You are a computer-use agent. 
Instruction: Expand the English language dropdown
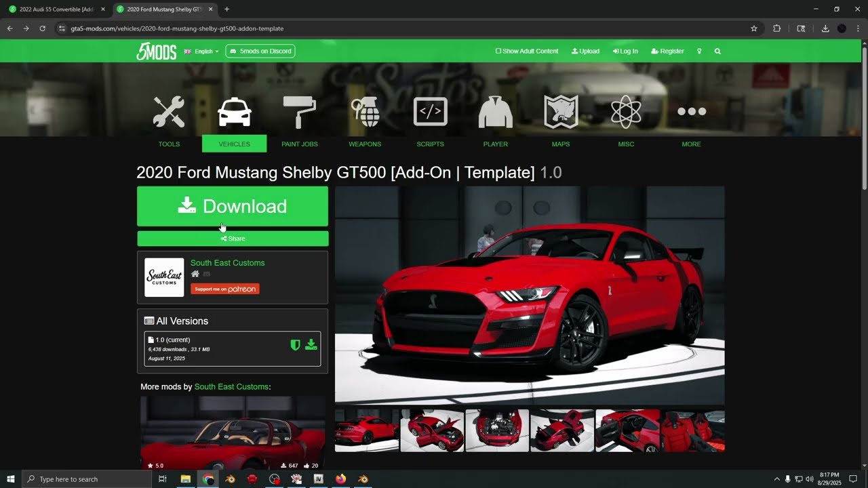click(201, 52)
